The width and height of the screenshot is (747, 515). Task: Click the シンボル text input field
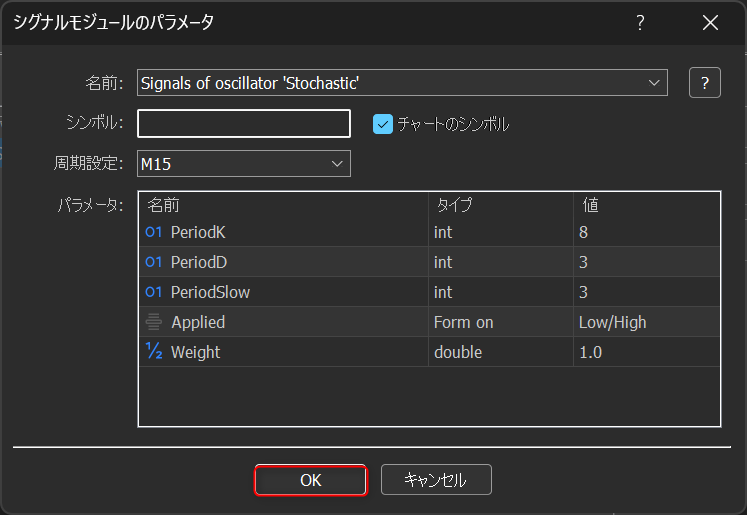[243, 124]
